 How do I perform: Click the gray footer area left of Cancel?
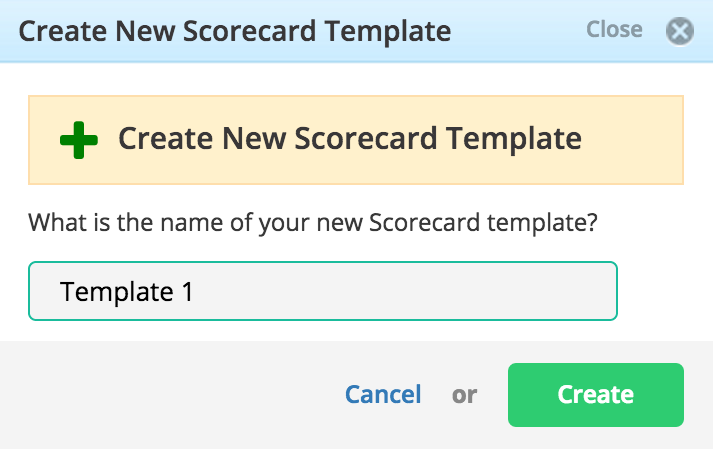pos(168,395)
